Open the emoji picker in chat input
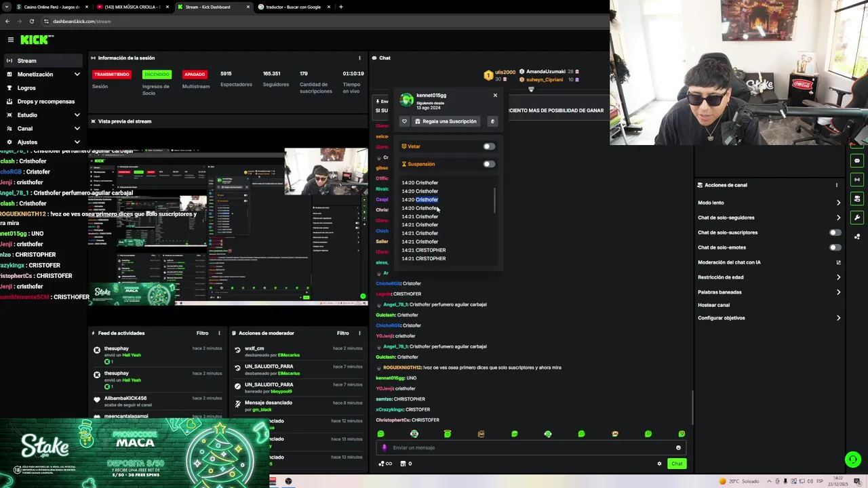 coord(678,447)
